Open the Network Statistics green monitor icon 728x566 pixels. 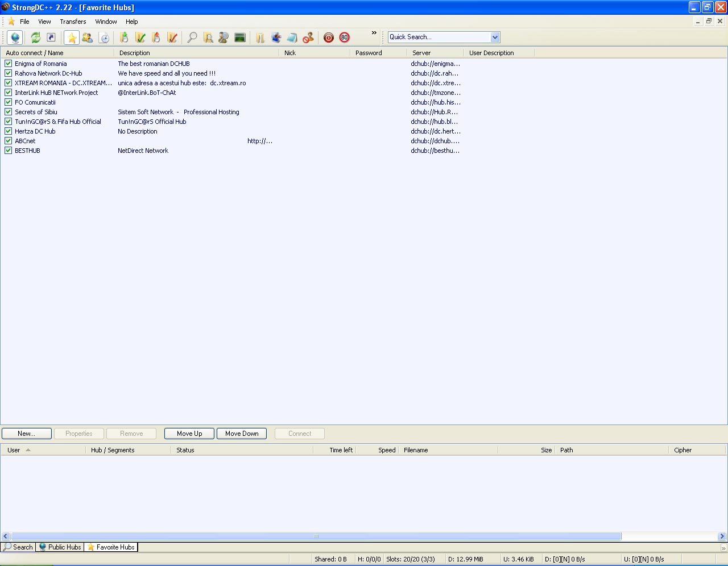point(240,38)
